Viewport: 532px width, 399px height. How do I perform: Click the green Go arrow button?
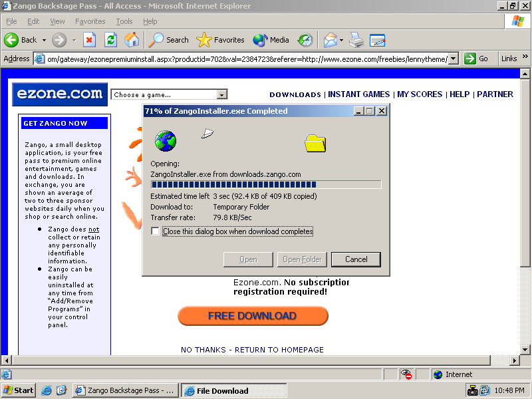click(470, 59)
